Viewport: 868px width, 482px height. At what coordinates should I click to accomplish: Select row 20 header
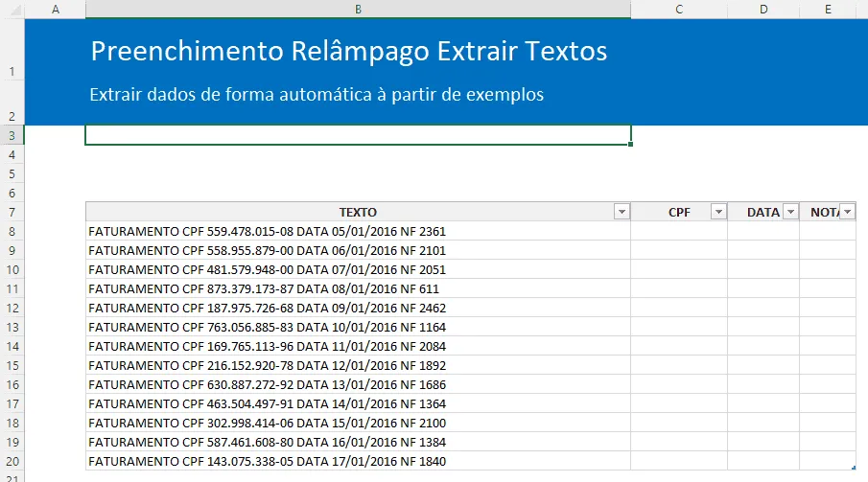[x=12, y=462]
